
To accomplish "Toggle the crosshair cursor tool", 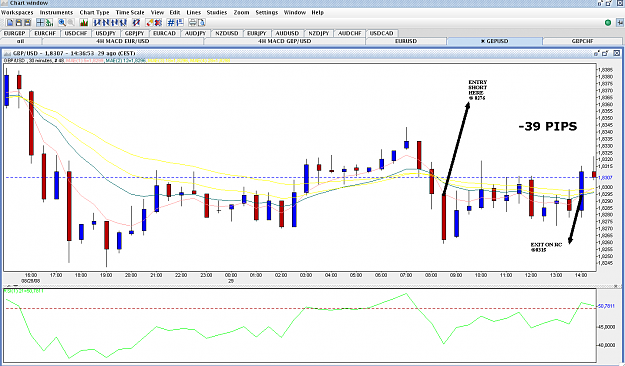I will pyautogui.click(x=40, y=23).
